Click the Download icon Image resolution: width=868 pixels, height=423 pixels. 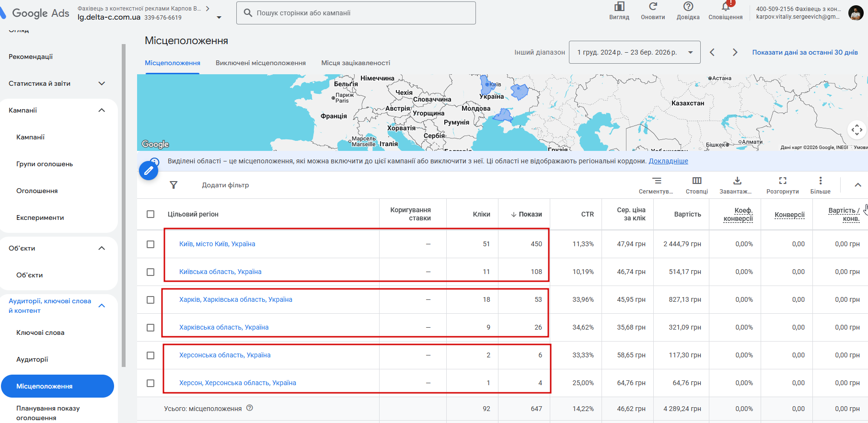click(x=737, y=181)
